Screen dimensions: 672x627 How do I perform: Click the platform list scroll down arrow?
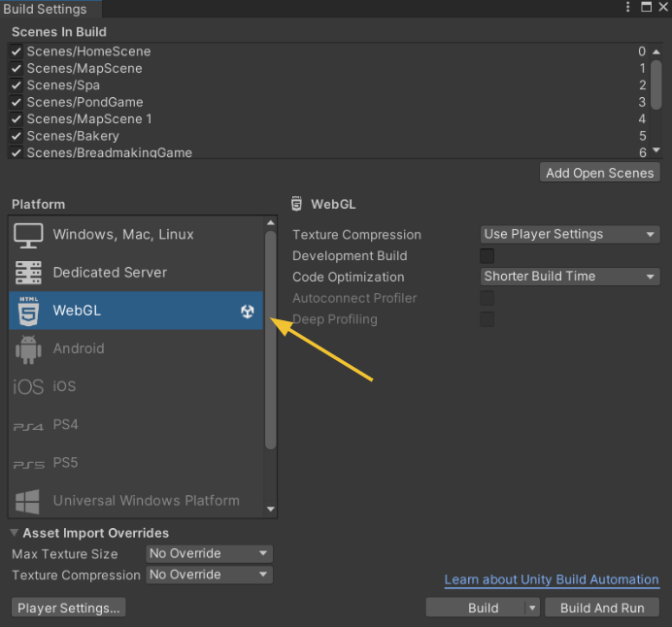pyautogui.click(x=270, y=510)
